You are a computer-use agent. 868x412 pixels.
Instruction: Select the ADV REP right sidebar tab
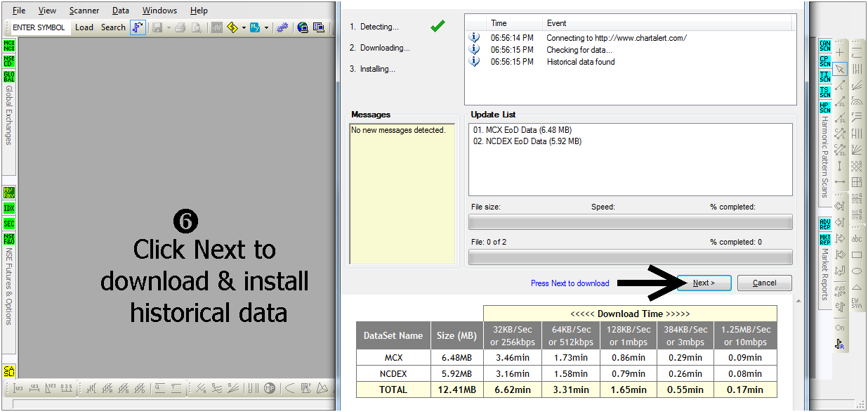pos(825,224)
